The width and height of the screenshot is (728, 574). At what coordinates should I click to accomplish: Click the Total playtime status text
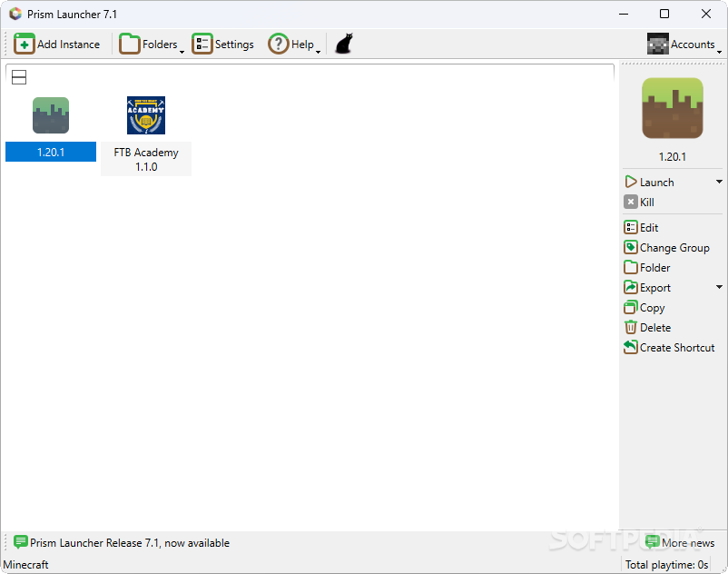pos(666,565)
